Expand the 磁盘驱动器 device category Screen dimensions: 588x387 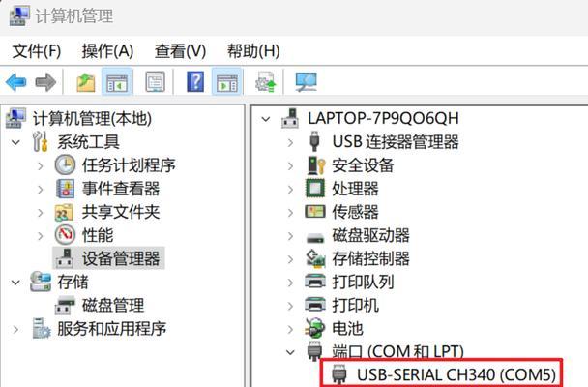pos(290,236)
